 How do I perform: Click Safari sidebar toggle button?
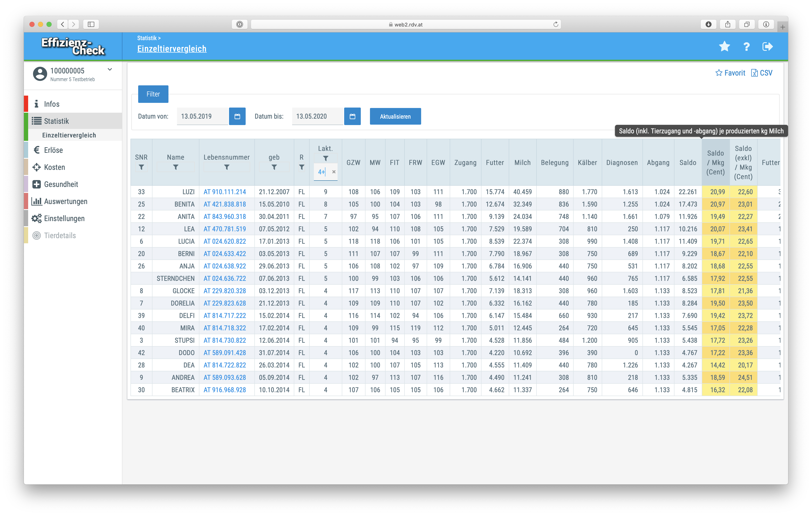[x=91, y=24]
